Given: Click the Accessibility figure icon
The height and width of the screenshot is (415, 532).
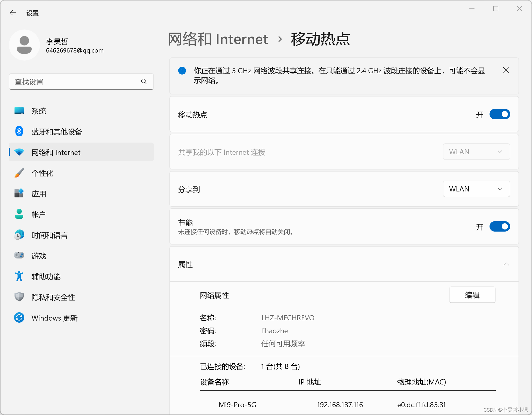Looking at the screenshot, I should click(x=19, y=276).
